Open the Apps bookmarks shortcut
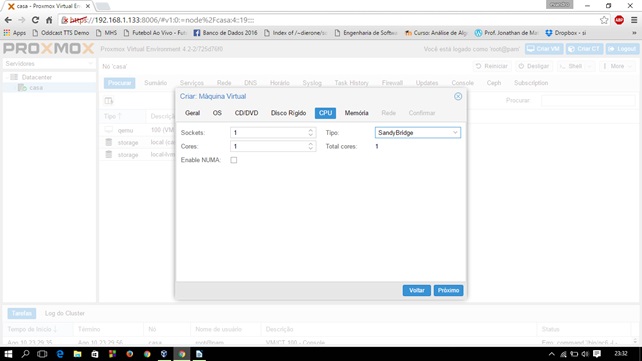Screen dimensions: 642x361 click(x=15, y=33)
